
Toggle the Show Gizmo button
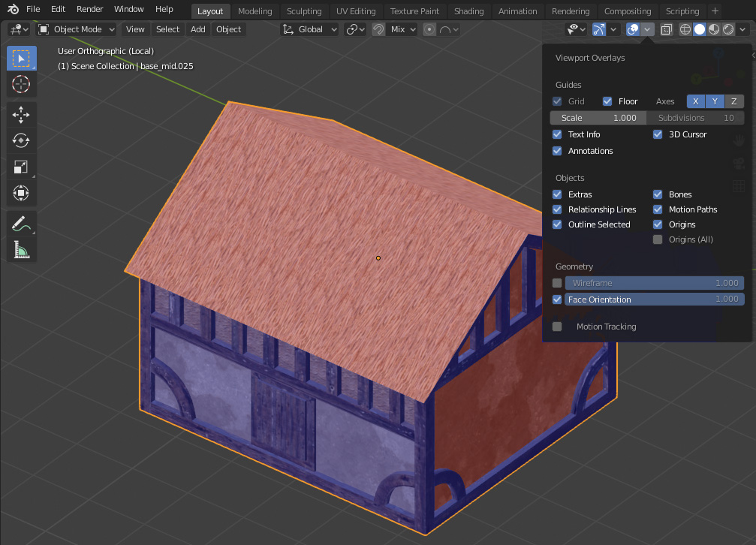[x=599, y=29]
